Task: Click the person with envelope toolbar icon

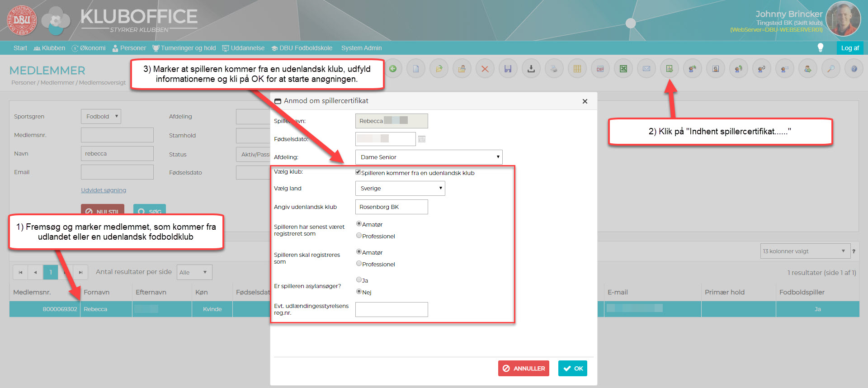Action: pyautogui.click(x=785, y=69)
